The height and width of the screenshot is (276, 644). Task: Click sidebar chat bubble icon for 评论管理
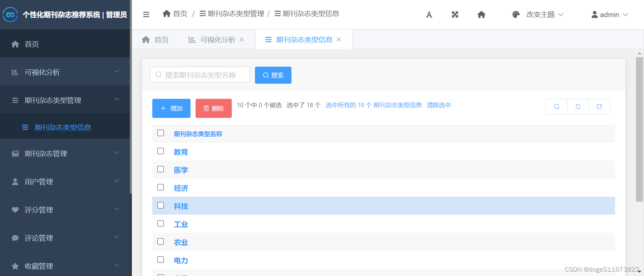(x=15, y=238)
